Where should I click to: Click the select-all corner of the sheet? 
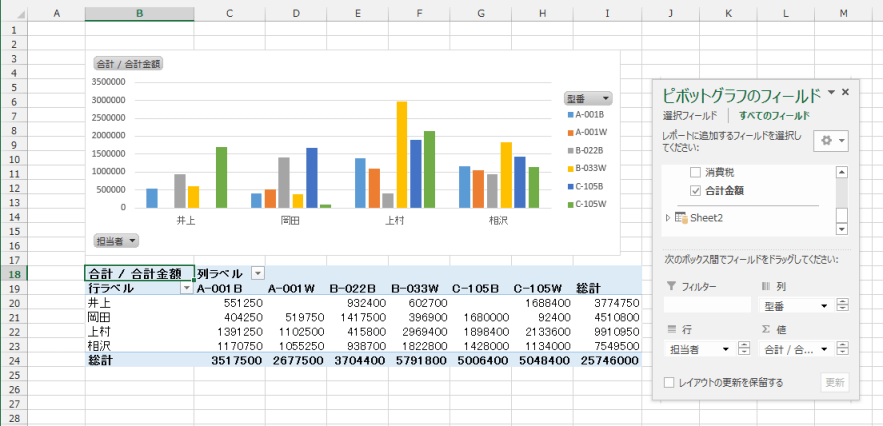(12, 12)
